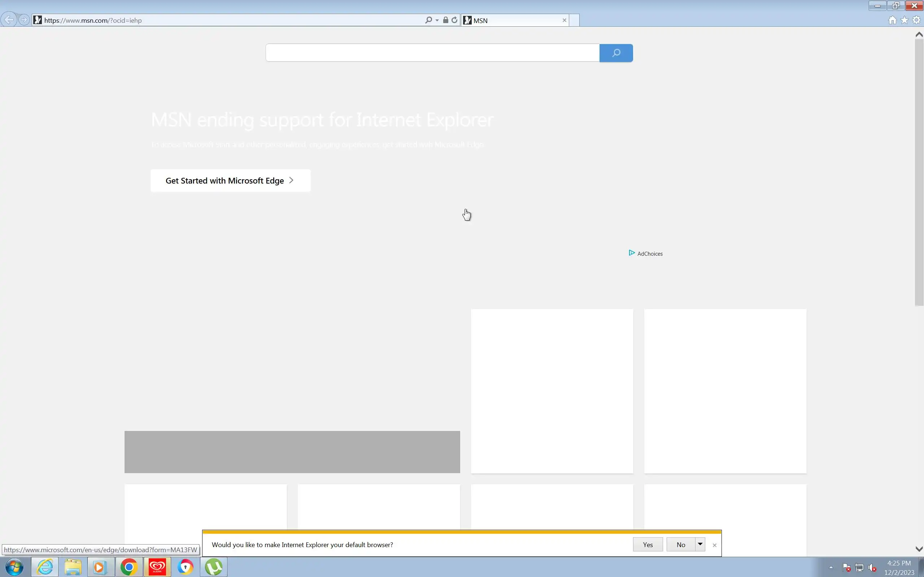
Task: Open the No button dropdown arrow
Action: [700, 544]
